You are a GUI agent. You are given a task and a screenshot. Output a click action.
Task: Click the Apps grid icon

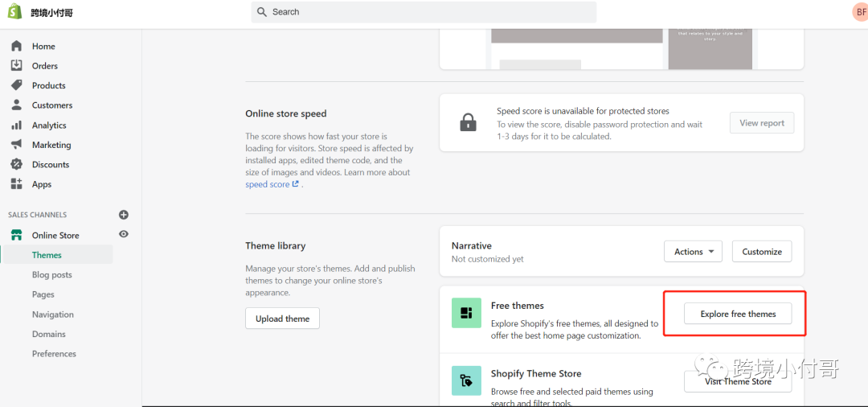pos(17,184)
